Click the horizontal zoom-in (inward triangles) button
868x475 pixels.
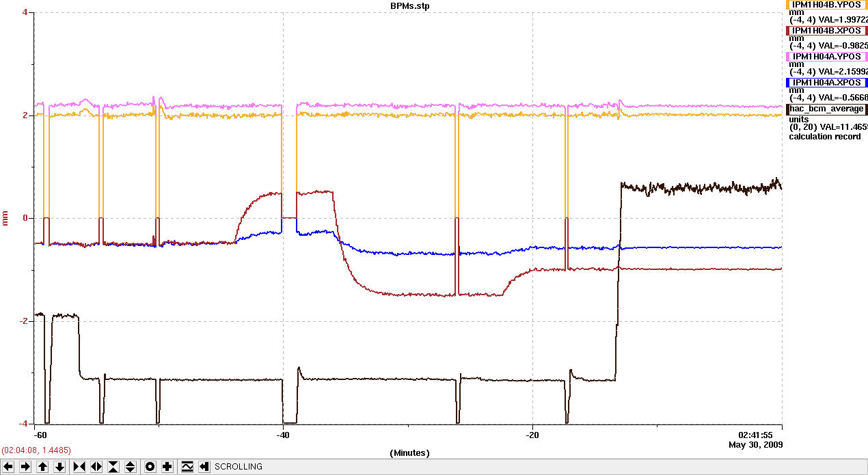(79, 467)
